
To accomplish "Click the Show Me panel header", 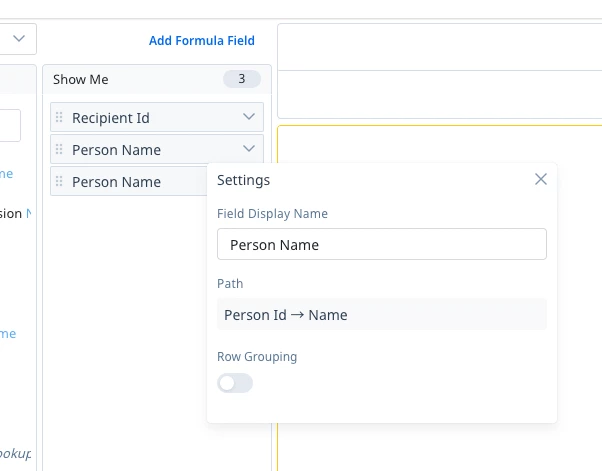I will tap(157, 79).
